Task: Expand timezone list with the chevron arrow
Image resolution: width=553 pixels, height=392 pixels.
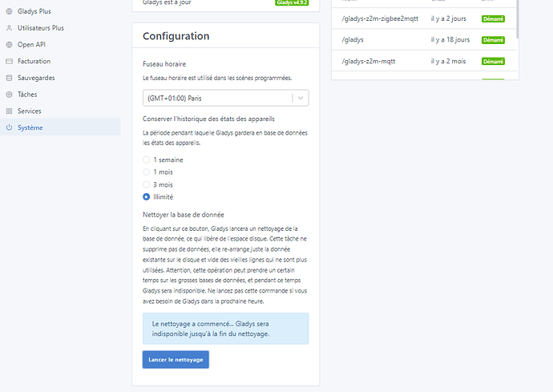Action: [x=300, y=98]
